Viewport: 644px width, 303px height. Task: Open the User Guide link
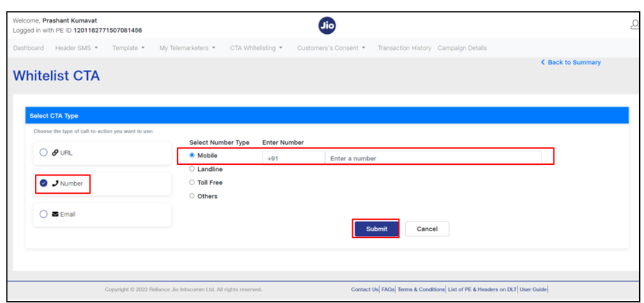(533, 290)
